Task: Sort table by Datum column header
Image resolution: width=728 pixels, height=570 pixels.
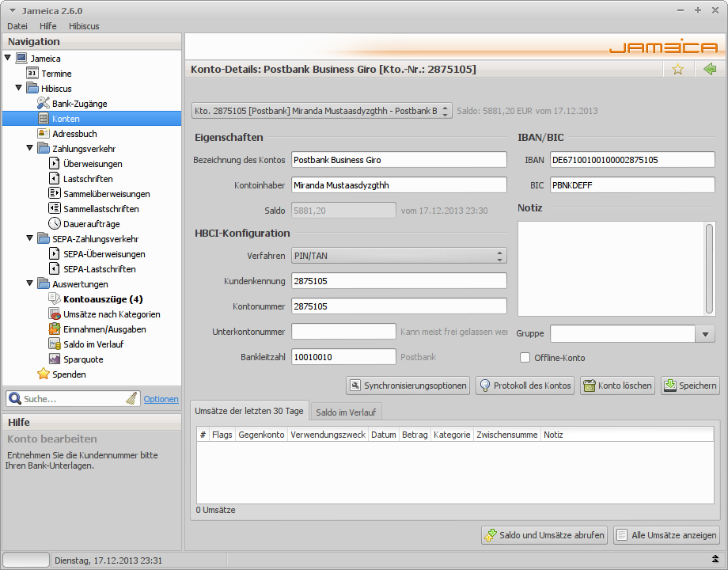Action: coord(384,435)
